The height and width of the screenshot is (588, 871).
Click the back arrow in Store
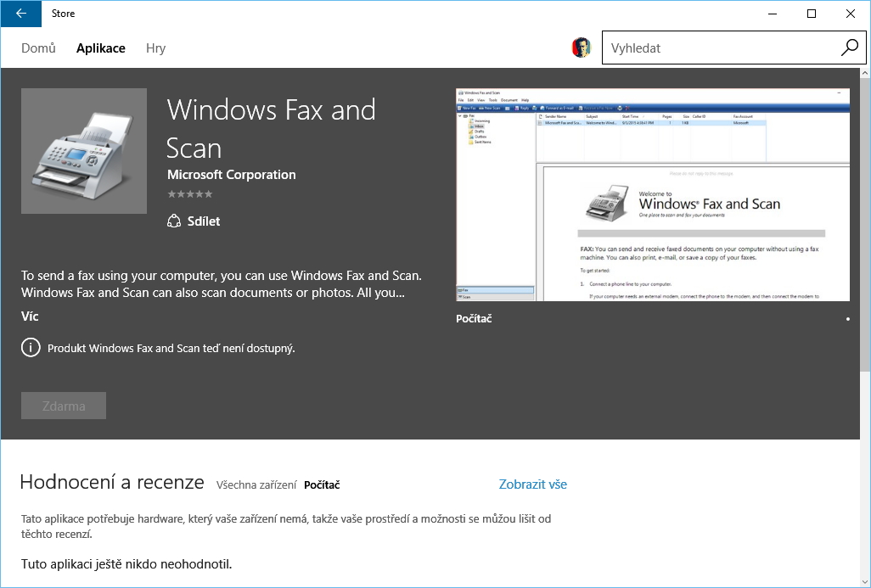point(21,14)
